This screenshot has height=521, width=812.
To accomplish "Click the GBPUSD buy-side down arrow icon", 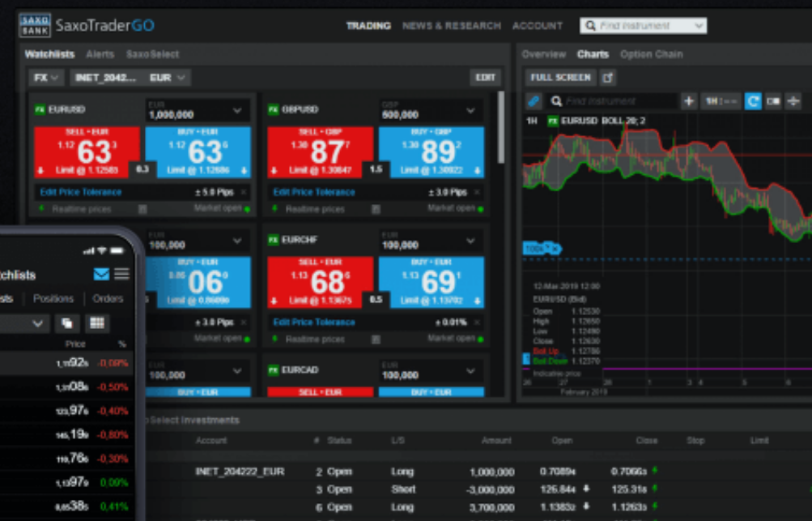I will pyautogui.click(x=477, y=170).
